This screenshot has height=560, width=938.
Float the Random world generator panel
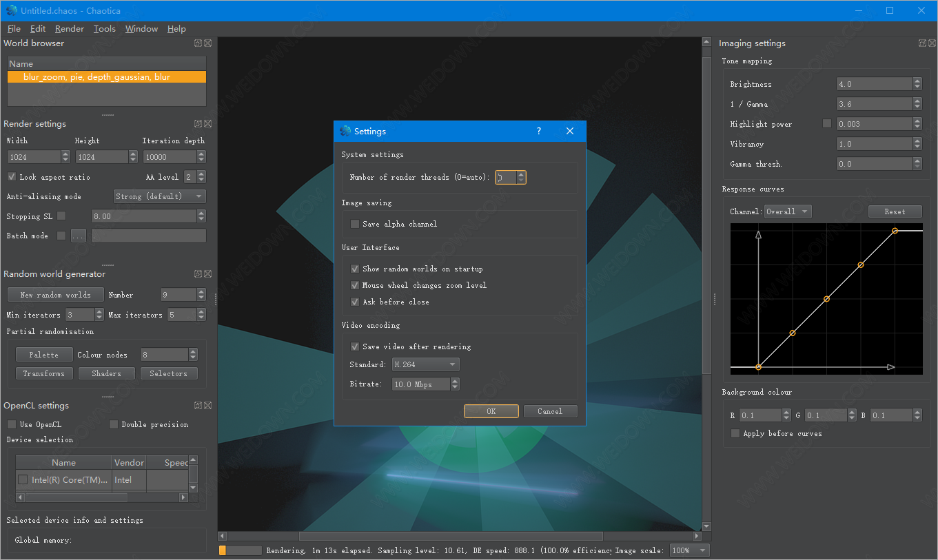(x=198, y=274)
